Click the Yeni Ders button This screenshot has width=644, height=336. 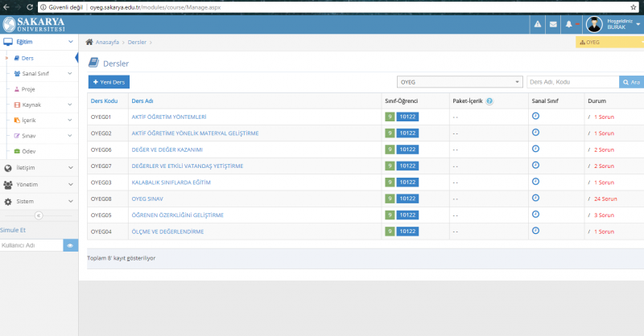point(109,82)
